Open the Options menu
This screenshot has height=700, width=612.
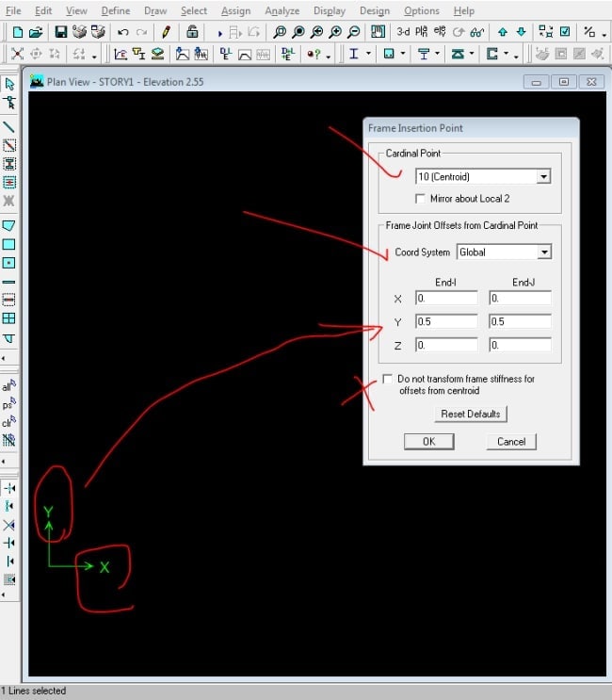[x=422, y=10]
